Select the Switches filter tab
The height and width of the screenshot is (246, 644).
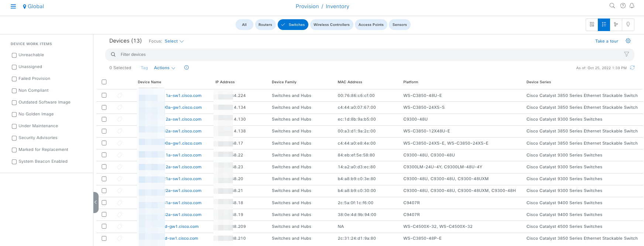tap(293, 24)
